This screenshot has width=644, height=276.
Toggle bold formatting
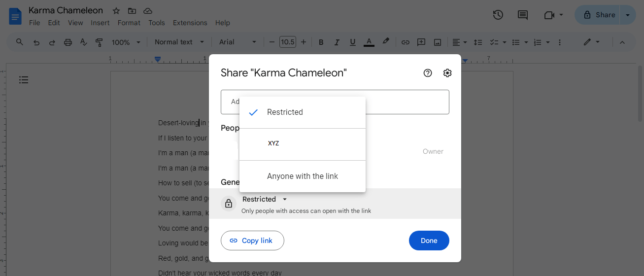(321, 42)
